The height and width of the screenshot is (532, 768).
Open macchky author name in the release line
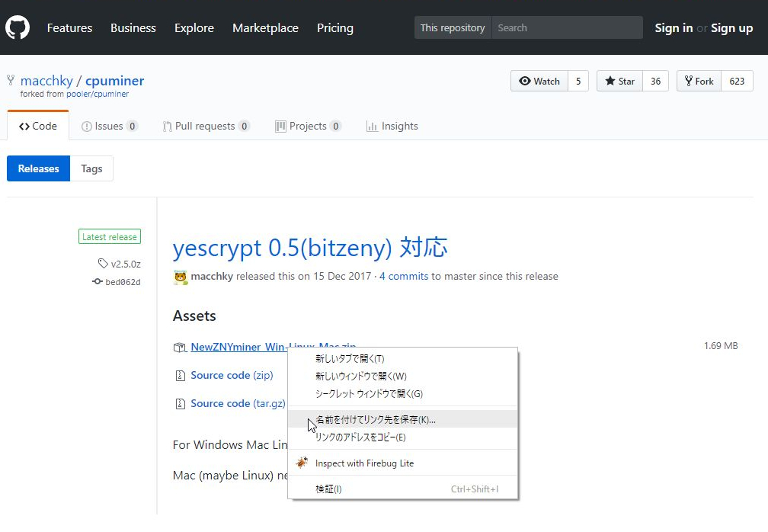[212, 276]
